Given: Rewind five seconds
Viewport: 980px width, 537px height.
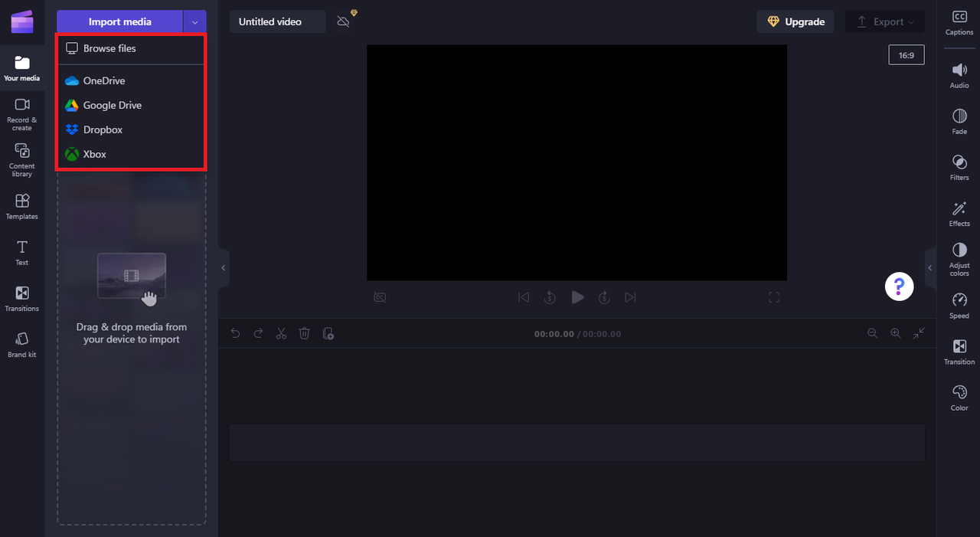Looking at the screenshot, I should point(550,297).
